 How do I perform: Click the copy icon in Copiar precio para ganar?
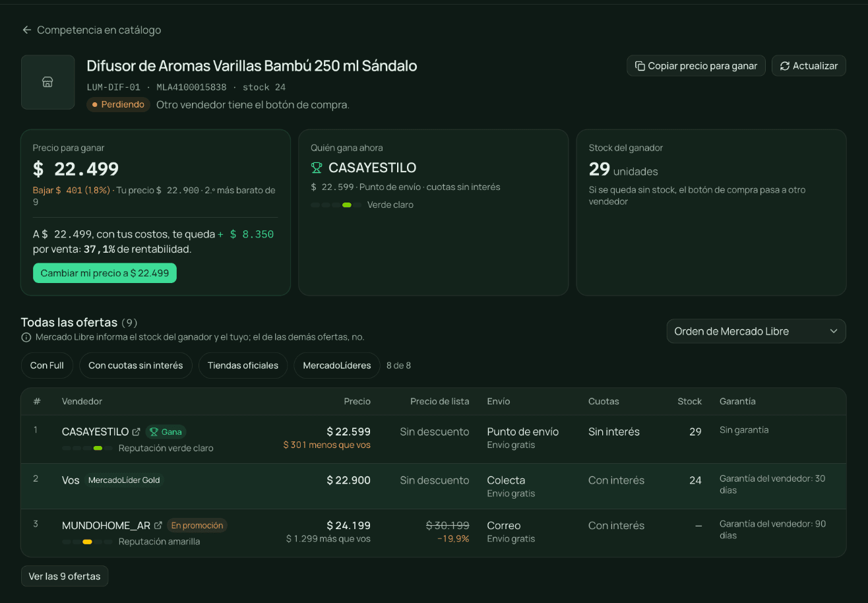pyautogui.click(x=640, y=66)
